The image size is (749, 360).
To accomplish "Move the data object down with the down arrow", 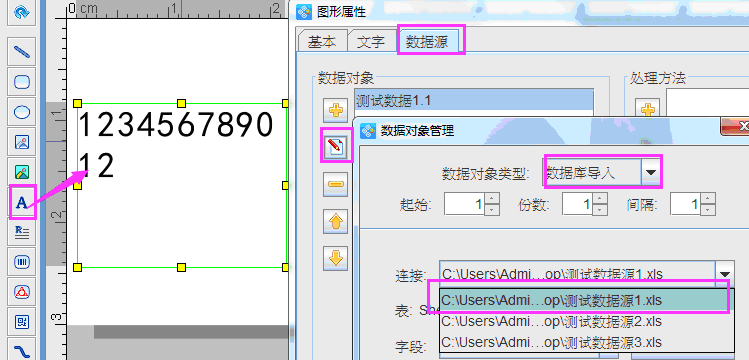I will (x=335, y=258).
